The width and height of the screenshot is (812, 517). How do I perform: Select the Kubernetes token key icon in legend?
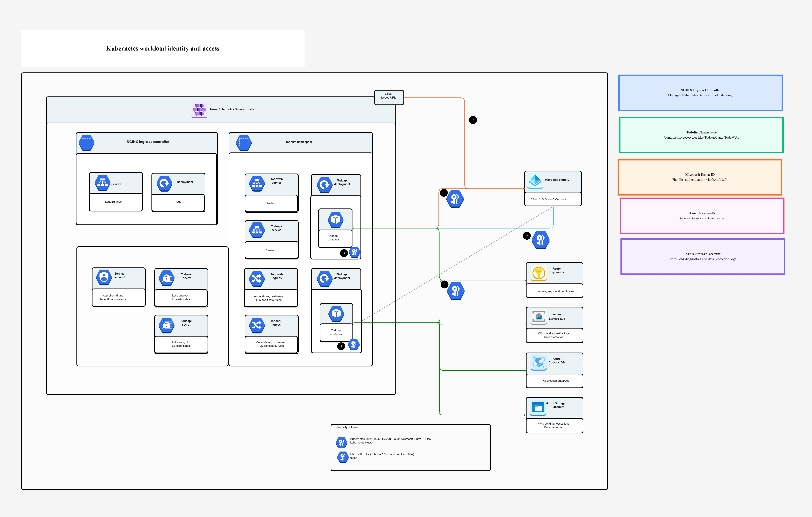click(342, 442)
